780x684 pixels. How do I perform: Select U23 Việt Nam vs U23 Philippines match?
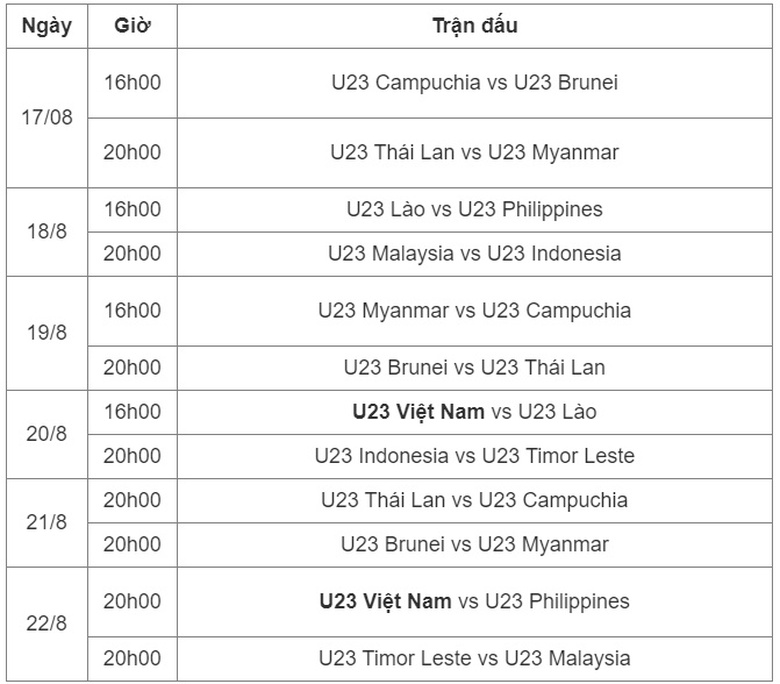(474, 601)
